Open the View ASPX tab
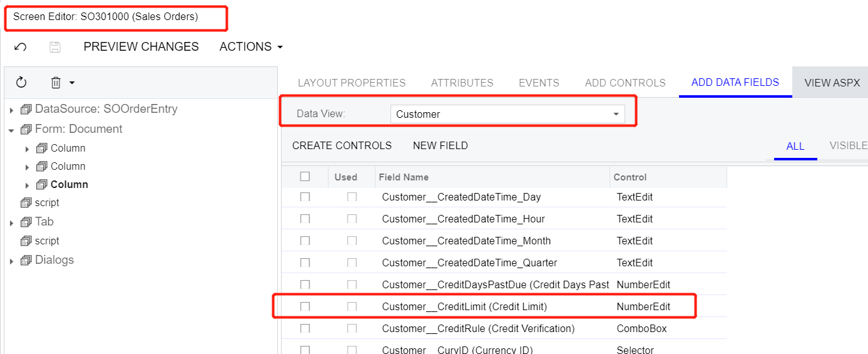Image resolution: width=868 pixels, height=354 pixels. coord(832,83)
